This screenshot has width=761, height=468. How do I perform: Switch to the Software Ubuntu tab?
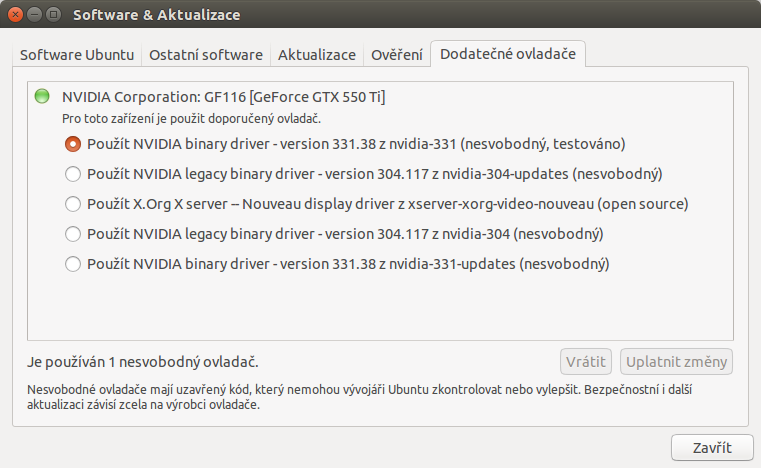[x=78, y=56]
